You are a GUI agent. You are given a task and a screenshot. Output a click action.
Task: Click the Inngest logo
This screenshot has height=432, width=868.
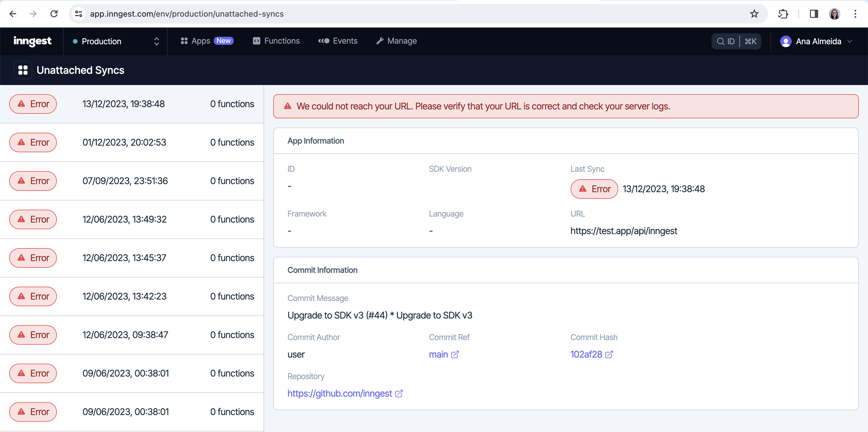(x=32, y=41)
